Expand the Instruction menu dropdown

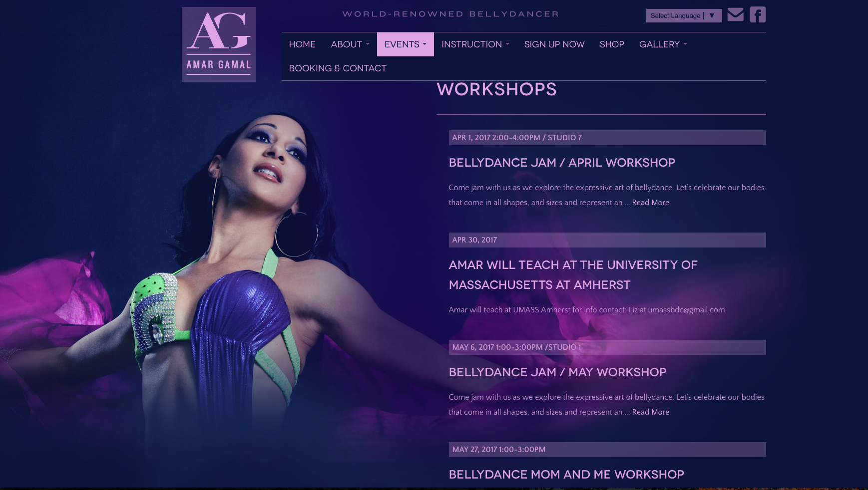(475, 44)
